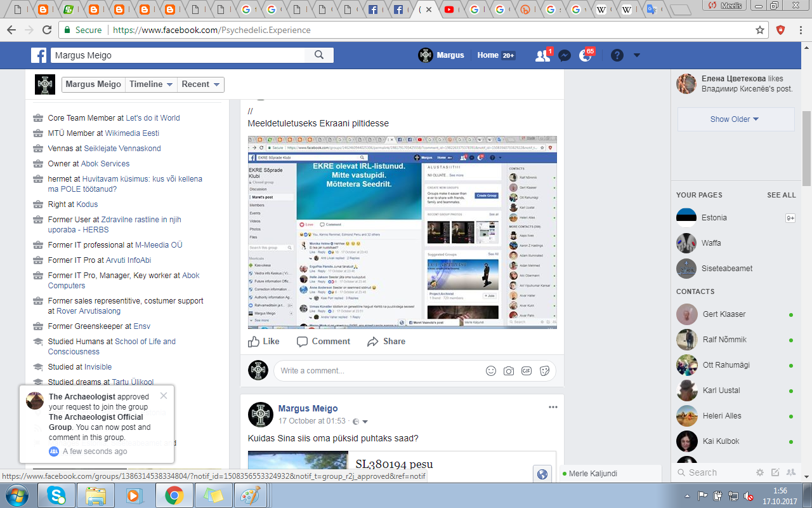Click the Brave shield extension icon
Image resolution: width=812 pixels, height=508 pixels.
pyautogui.click(x=781, y=30)
